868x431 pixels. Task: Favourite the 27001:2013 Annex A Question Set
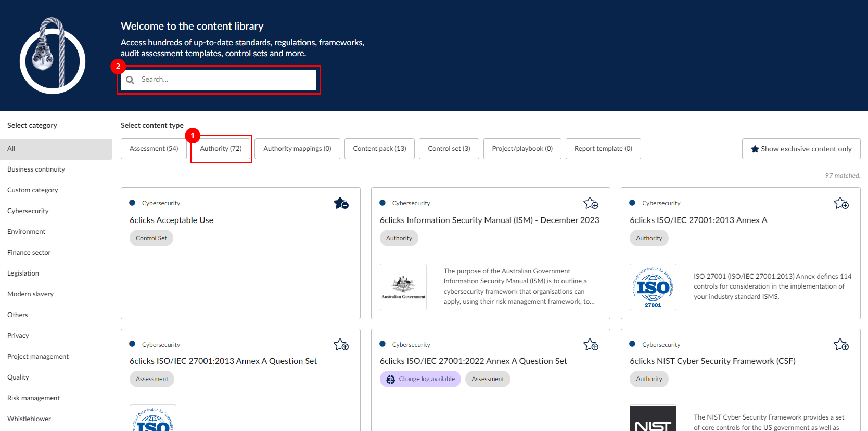pyautogui.click(x=341, y=344)
